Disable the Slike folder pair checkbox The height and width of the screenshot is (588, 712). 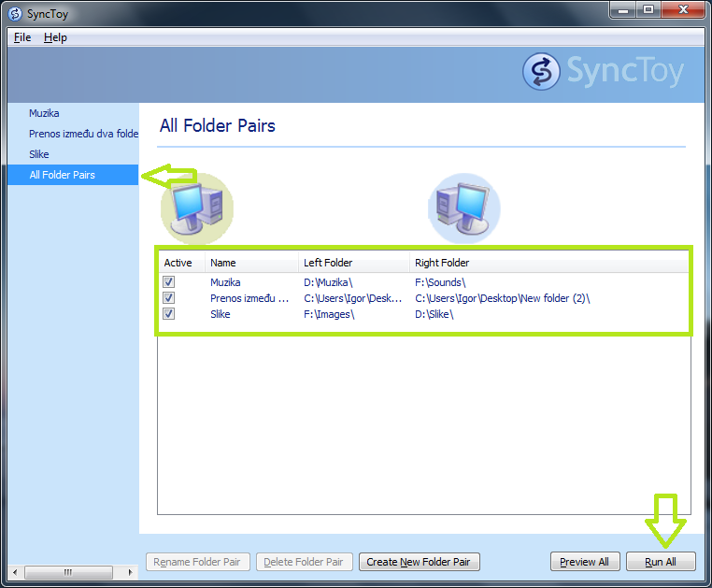[169, 314]
